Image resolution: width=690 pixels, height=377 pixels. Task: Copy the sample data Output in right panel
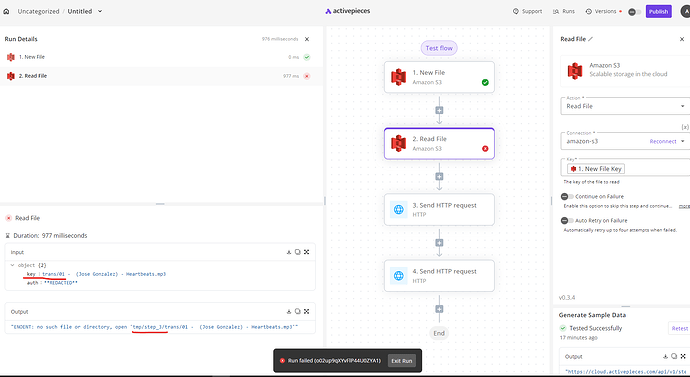(x=674, y=356)
